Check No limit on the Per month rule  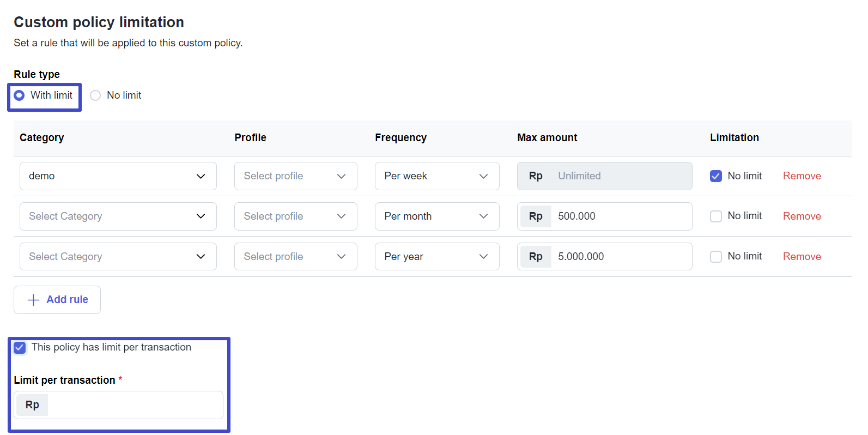[x=716, y=216]
